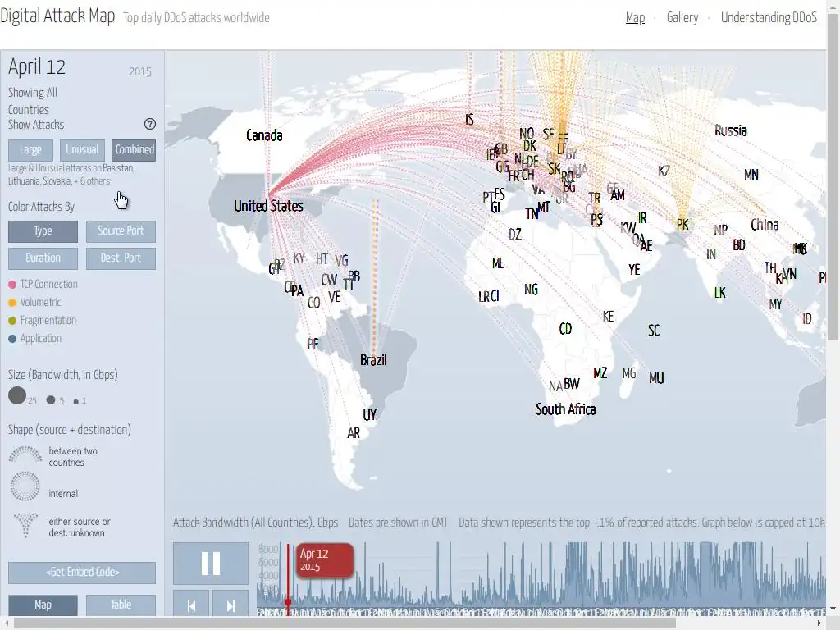This screenshot has width=840, height=630.
Task: Click the blue Application legend dot
Action: [x=12, y=339]
